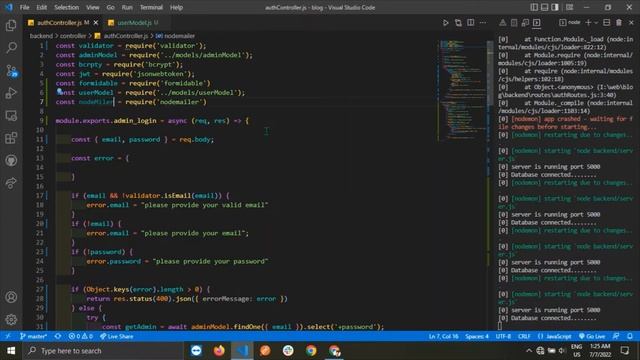Open the GitHub view in activity bar
Image resolution: width=640 pixels, height=360 pixels.
coord(11,160)
